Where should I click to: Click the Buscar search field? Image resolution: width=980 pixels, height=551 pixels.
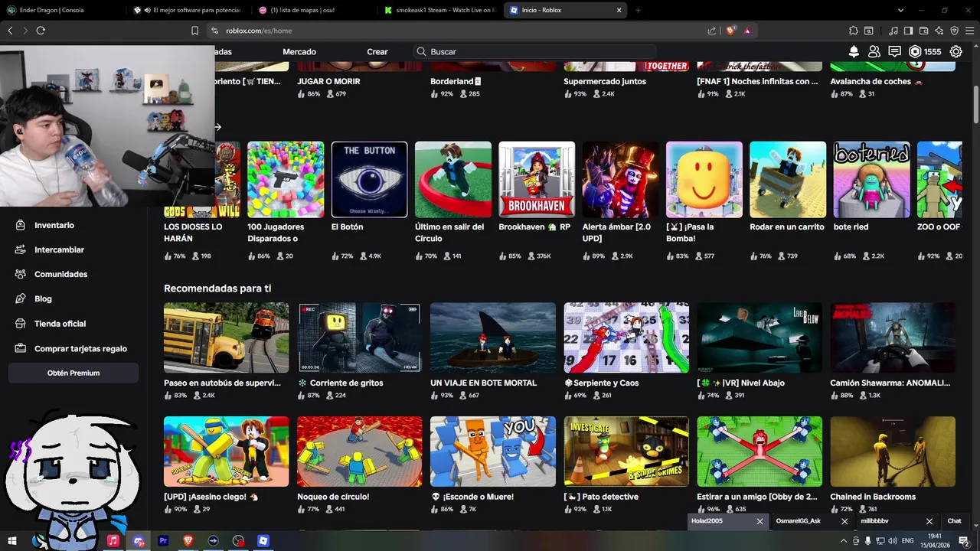pos(534,52)
